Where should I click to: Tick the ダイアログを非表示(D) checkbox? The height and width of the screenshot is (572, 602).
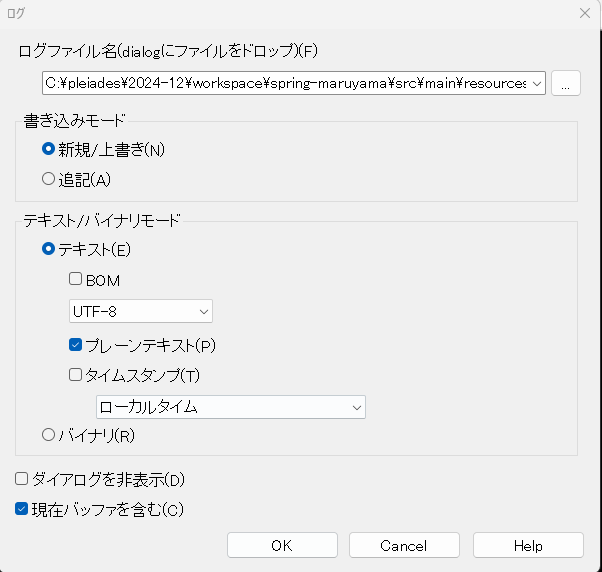coord(22,479)
